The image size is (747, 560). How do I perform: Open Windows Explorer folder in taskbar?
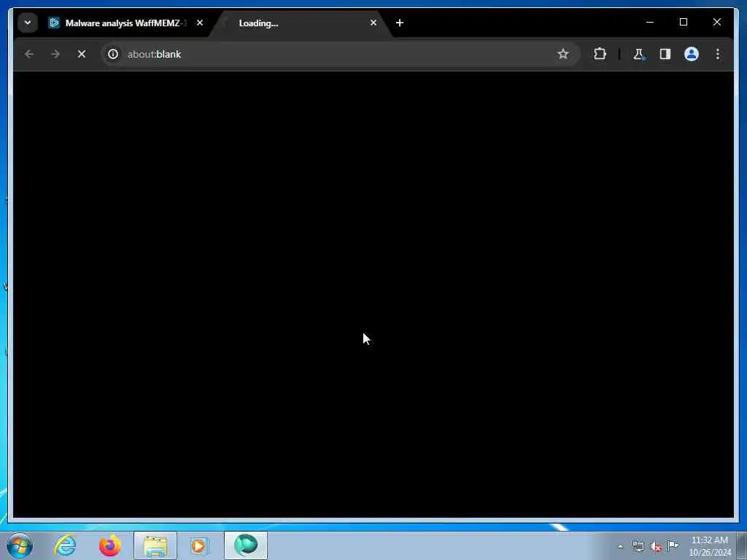[x=155, y=545]
